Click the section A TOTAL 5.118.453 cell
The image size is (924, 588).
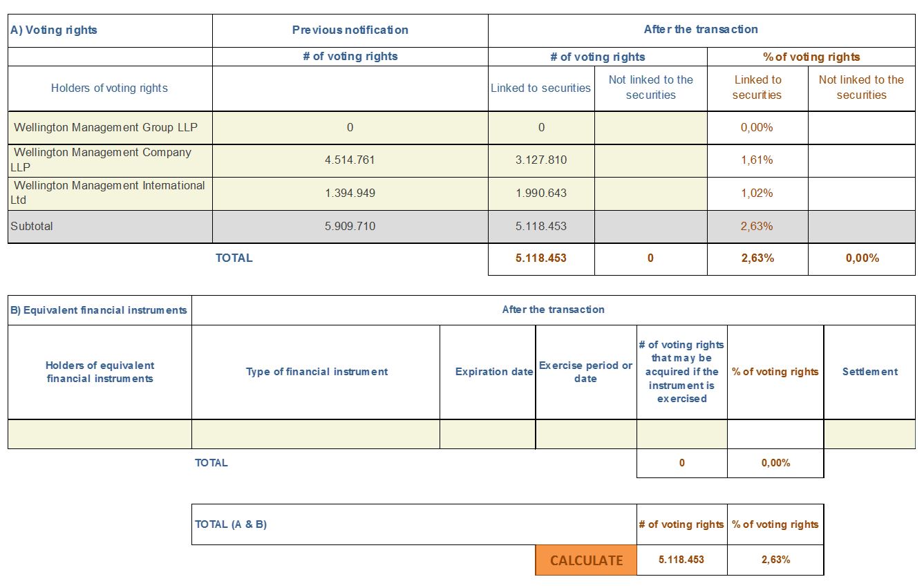[x=541, y=259]
